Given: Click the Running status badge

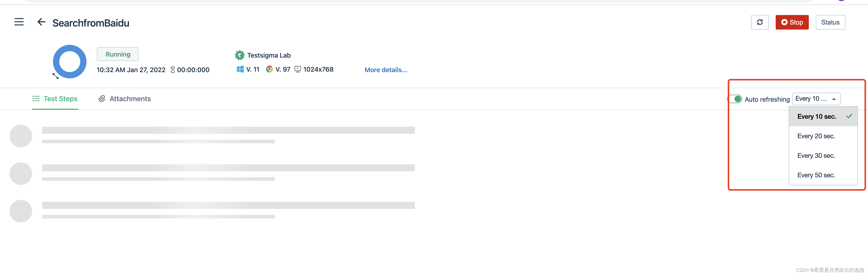Looking at the screenshot, I should pos(118,54).
